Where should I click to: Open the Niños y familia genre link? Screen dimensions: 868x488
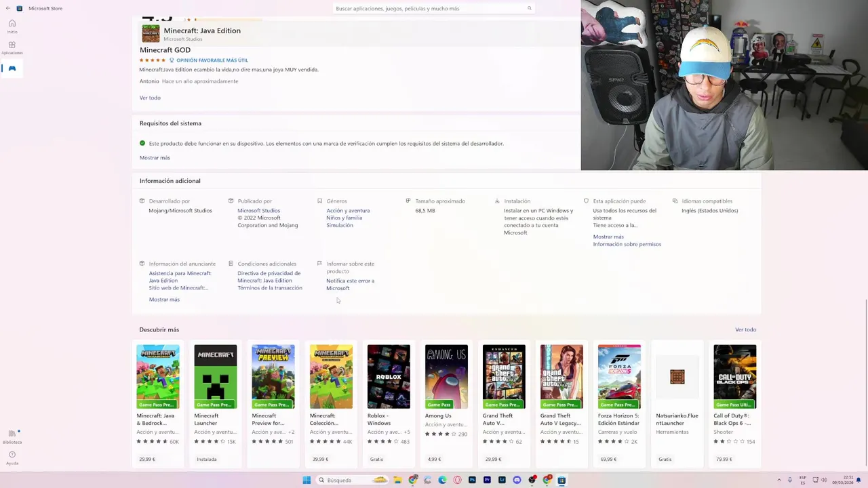tap(344, 218)
